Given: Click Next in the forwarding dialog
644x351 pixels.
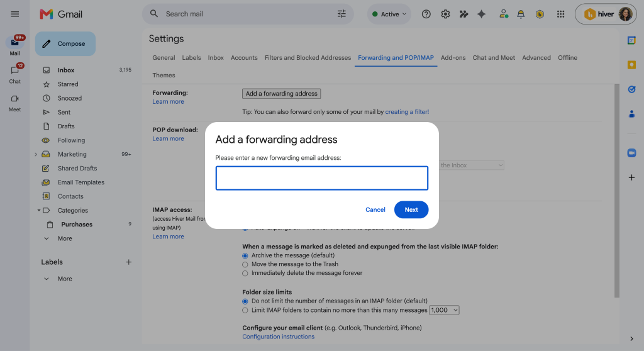Looking at the screenshot, I should tap(411, 209).
